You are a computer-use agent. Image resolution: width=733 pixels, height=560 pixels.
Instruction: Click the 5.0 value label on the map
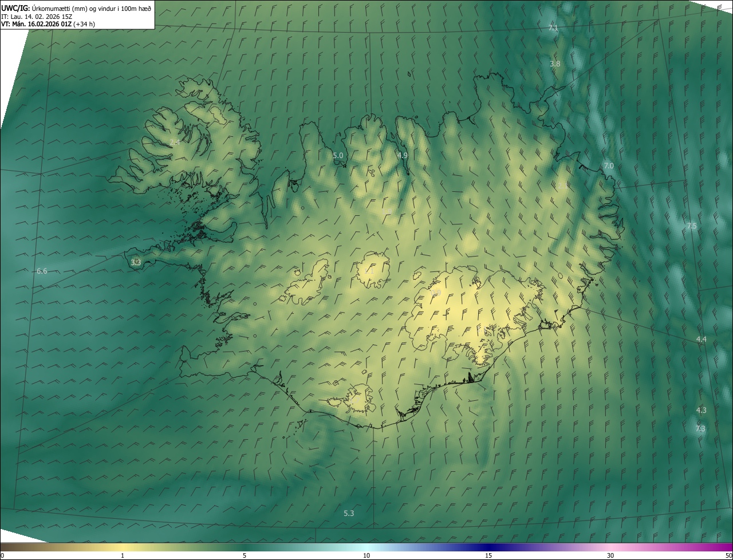[x=338, y=155]
